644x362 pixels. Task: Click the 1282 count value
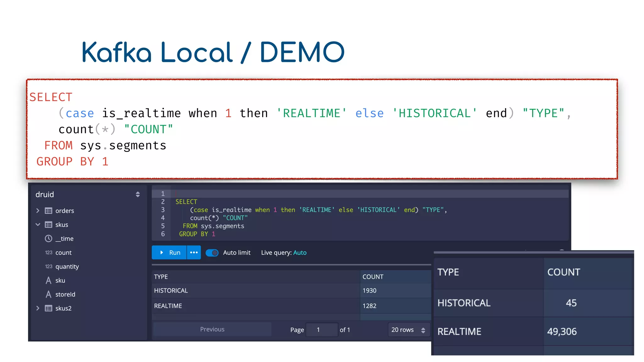coord(369,306)
